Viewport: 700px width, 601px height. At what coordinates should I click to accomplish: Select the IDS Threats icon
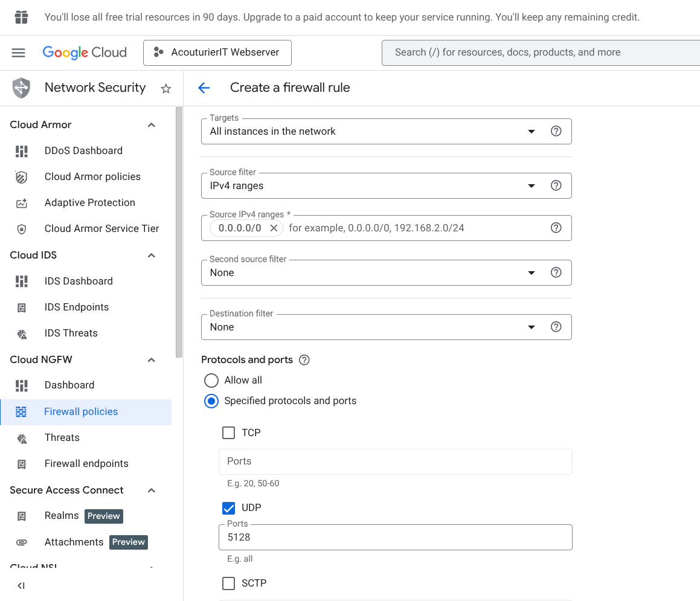(22, 333)
